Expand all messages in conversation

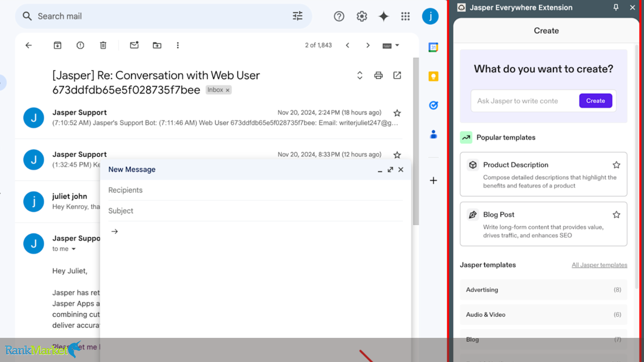click(360, 75)
